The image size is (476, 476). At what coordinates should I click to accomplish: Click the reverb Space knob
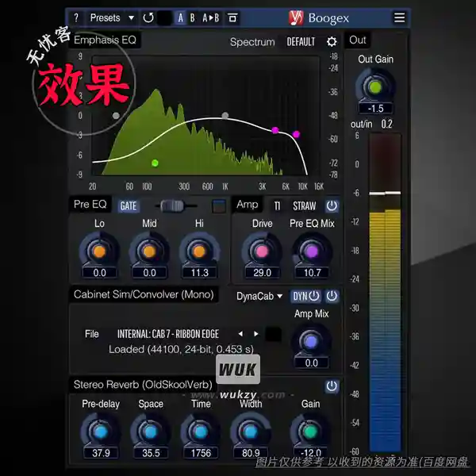click(x=151, y=432)
